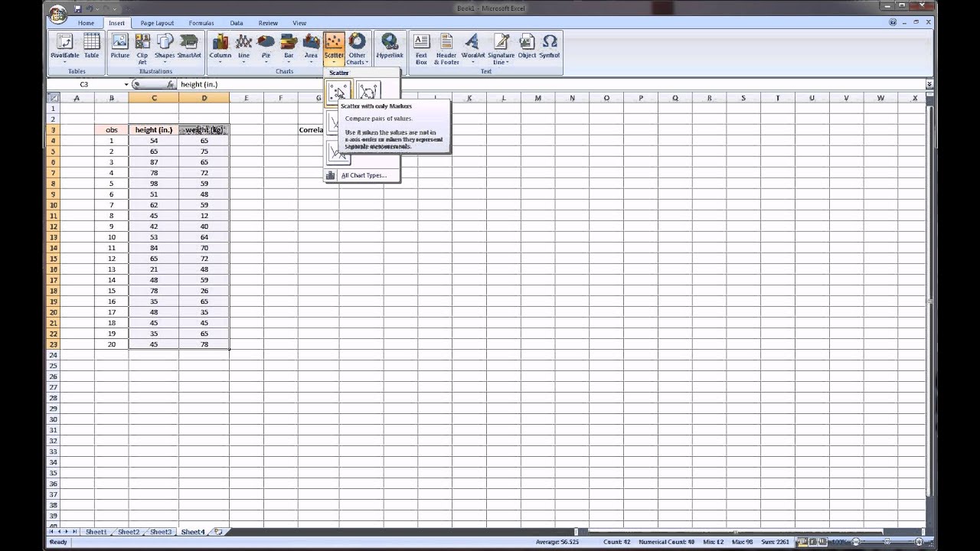Select the Sheet3 tab

[x=161, y=532]
